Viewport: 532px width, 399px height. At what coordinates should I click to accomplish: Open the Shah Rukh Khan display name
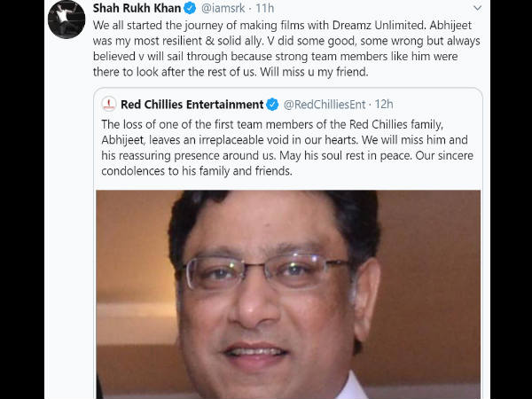(x=135, y=8)
